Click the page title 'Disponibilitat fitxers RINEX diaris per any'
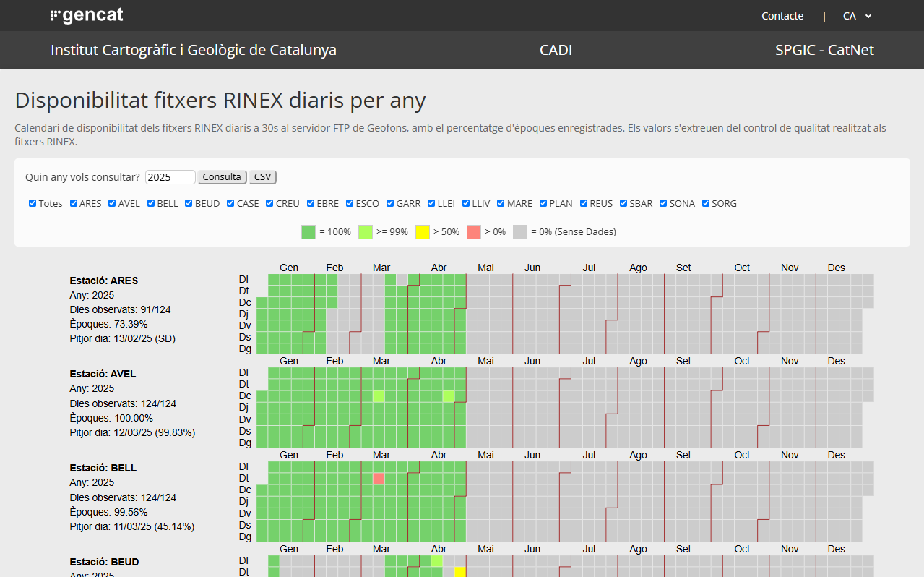The height and width of the screenshot is (577, 924). tap(220, 101)
